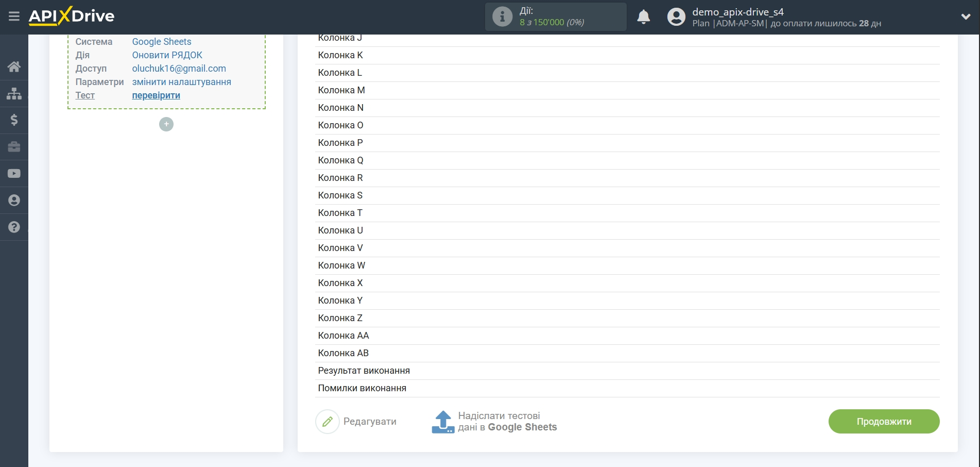Select the Колонка Z row
980x467 pixels.
point(627,318)
